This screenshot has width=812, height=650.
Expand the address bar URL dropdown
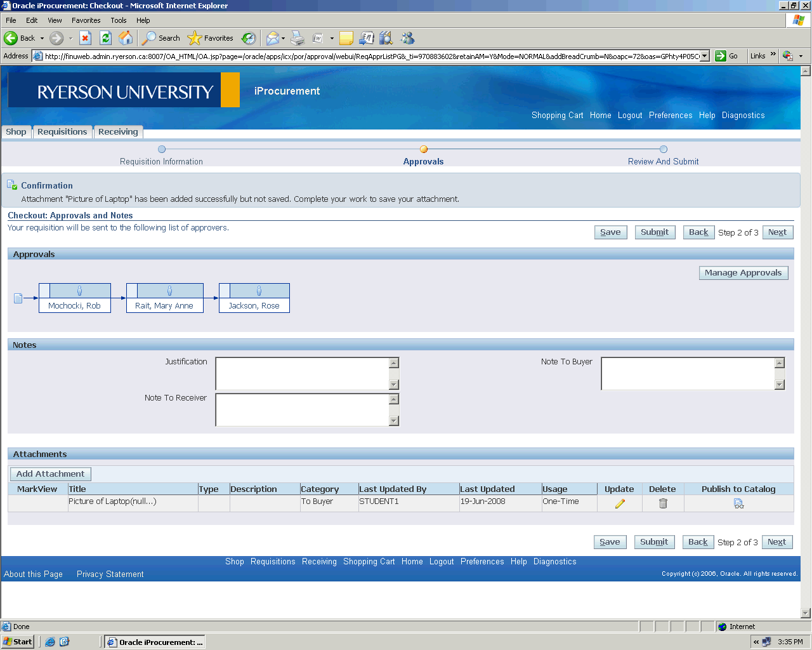705,56
